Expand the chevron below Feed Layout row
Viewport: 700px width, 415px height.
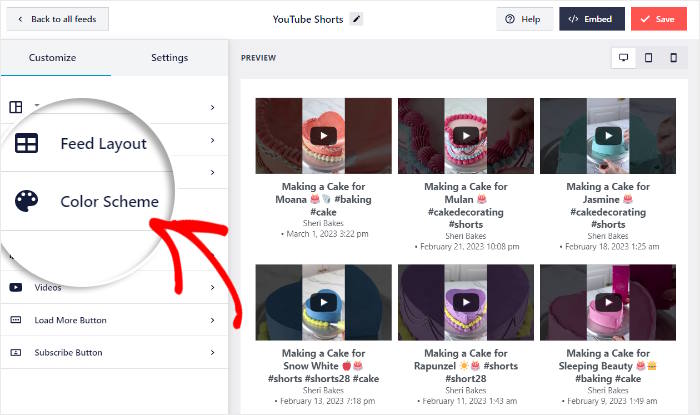point(212,172)
